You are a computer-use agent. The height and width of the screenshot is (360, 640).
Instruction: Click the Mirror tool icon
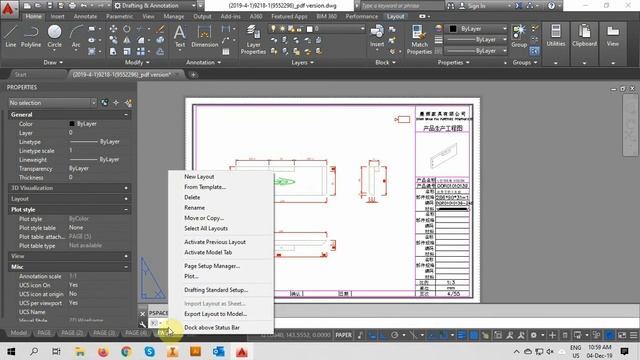127,40
